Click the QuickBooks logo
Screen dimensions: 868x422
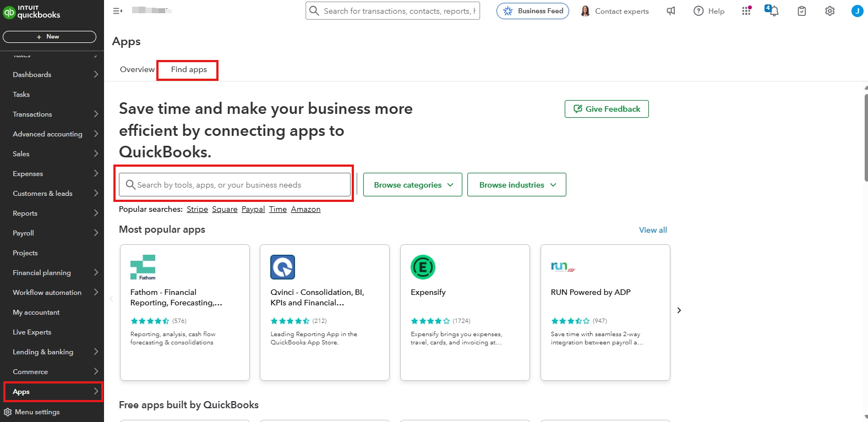(31, 12)
